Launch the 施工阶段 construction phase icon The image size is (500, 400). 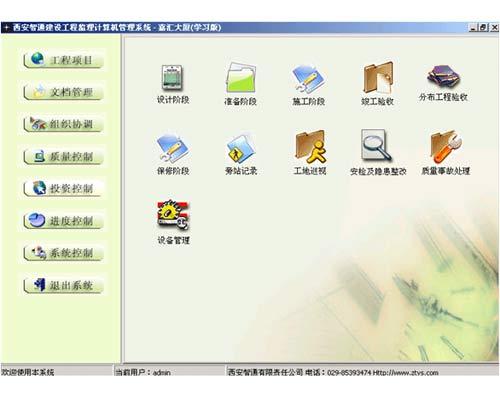308,85
